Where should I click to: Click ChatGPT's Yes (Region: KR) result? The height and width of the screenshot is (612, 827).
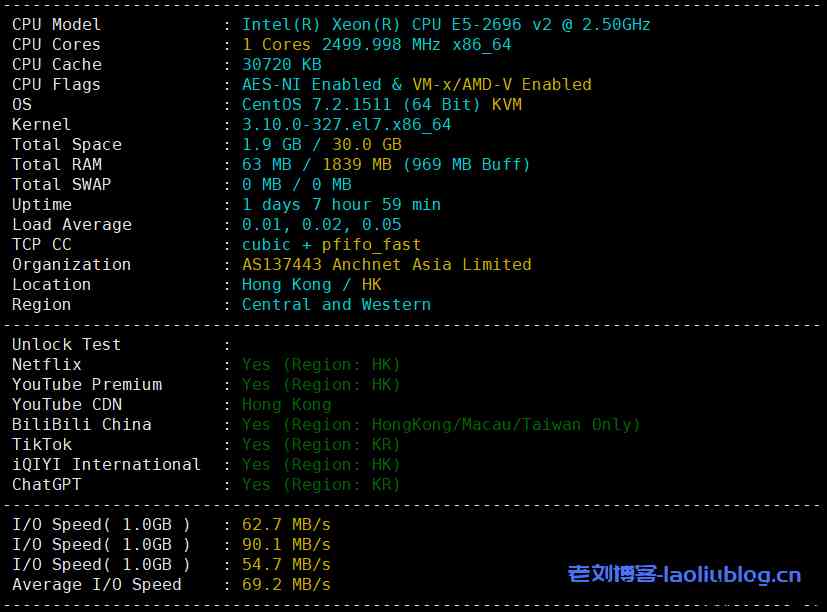(321, 486)
